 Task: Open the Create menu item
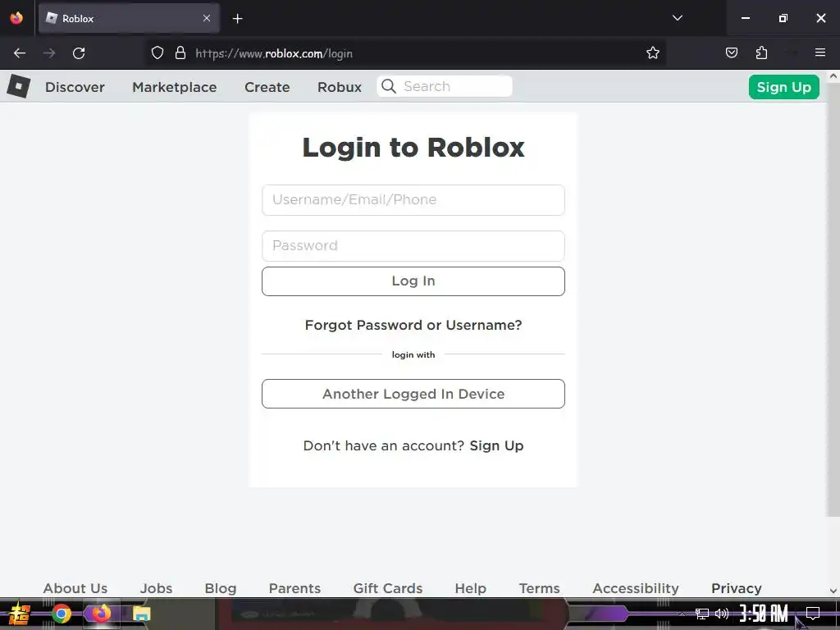tap(267, 87)
